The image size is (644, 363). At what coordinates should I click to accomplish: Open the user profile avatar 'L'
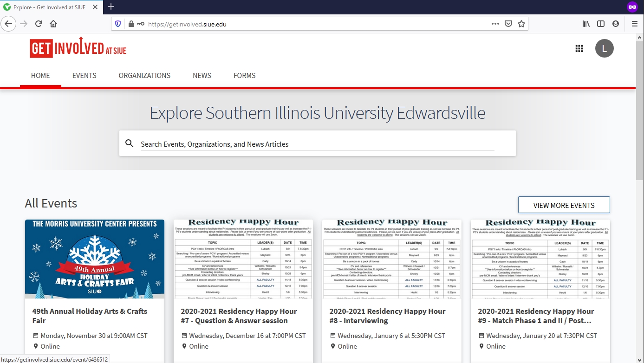tap(604, 49)
